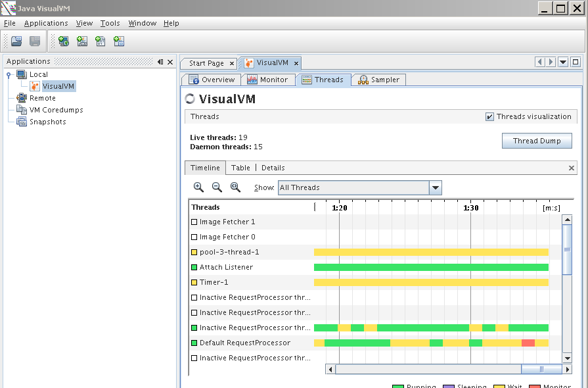Click the VisualVM application icon in tree
Screen dimensions: 588x388
(x=35, y=86)
